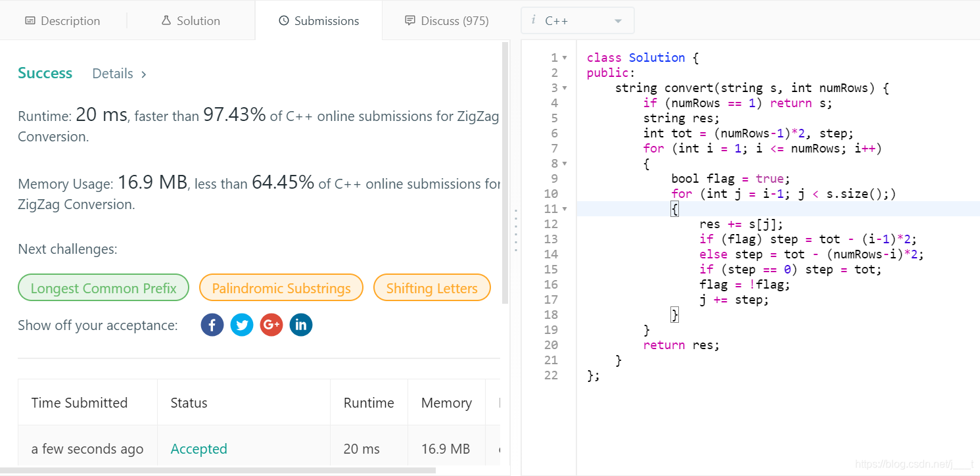Share acceptance on Twitter icon
This screenshot has height=476, width=980.
(x=242, y=325)
